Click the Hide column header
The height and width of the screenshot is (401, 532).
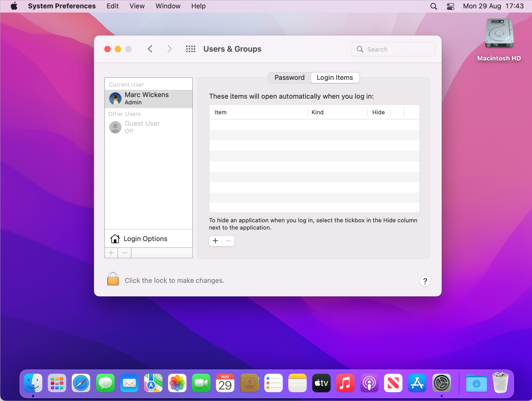[x=378, y=112]
